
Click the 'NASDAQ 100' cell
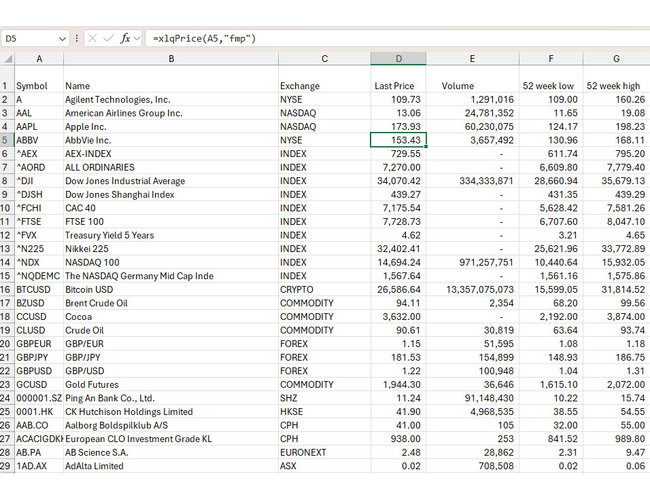[171, 262]
